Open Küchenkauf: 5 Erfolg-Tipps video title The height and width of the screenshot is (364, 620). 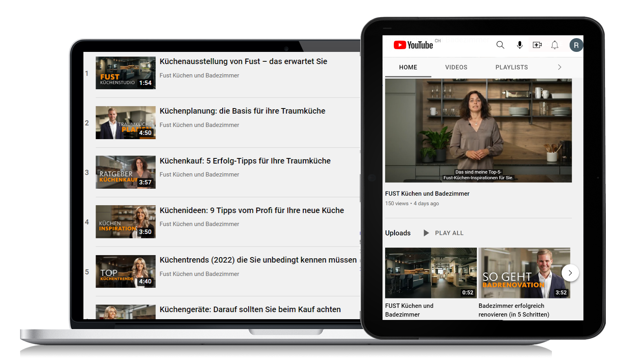point(245,161)
